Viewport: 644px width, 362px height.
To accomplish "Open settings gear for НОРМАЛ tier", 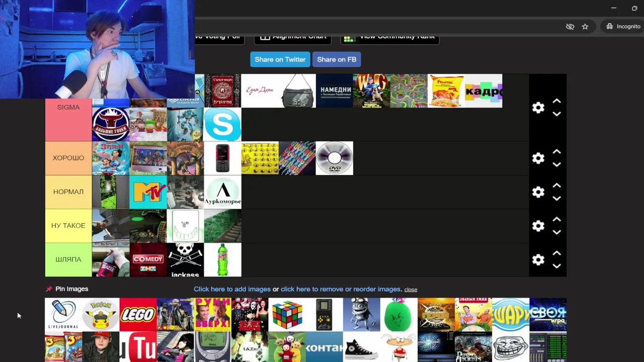I will (x=538, y=192).
